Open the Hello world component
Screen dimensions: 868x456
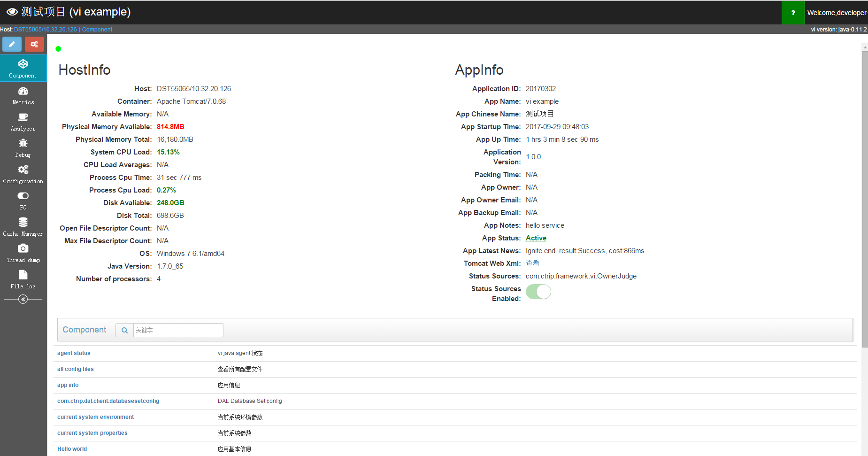[72, 449]
